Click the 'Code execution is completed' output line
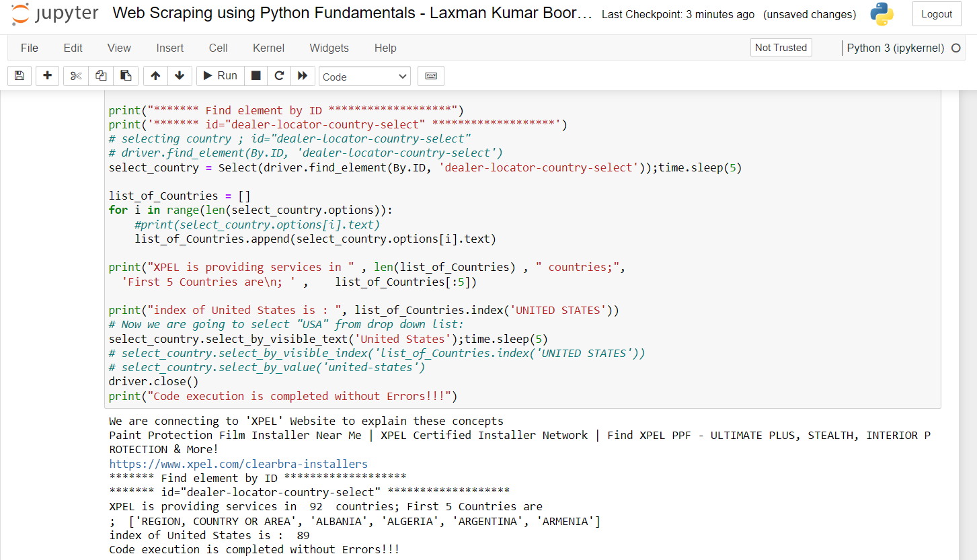977x560 pixels. (x=254, y=549)
